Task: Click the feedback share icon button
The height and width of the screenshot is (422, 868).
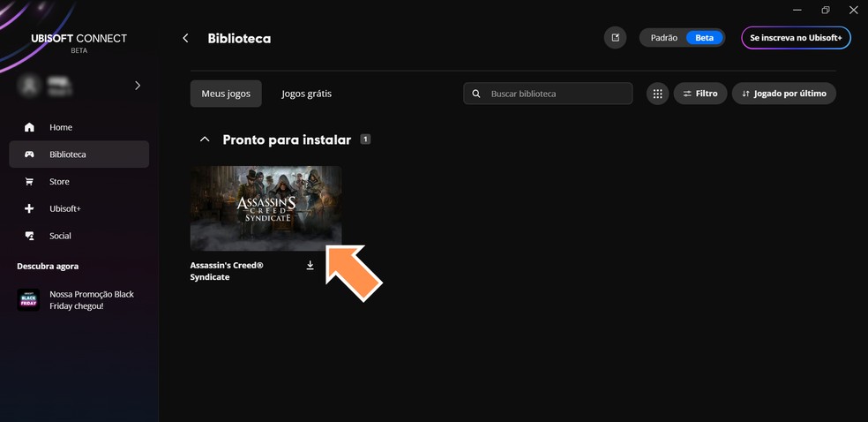Action: [x=615, y=38]
